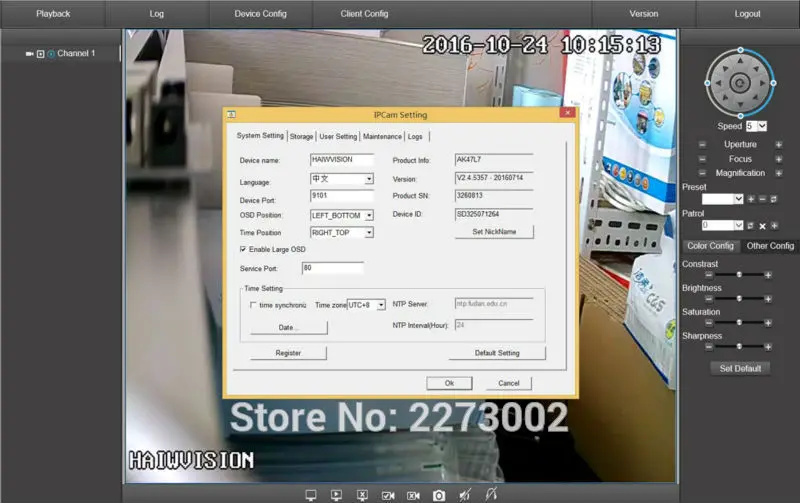Switch to the Storage tab

302,137
